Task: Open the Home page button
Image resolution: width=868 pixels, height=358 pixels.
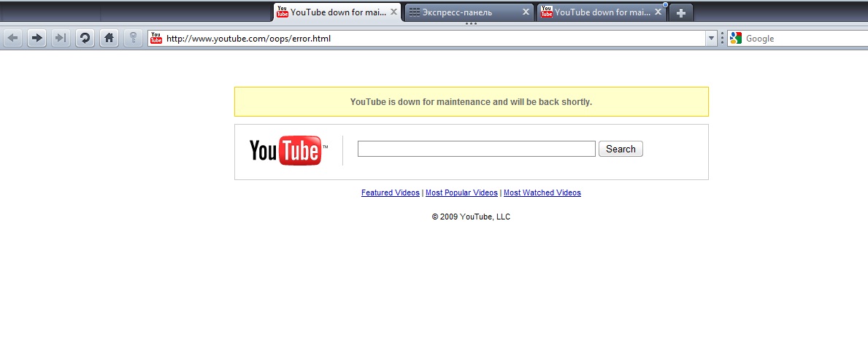Action: coord(109,38)
